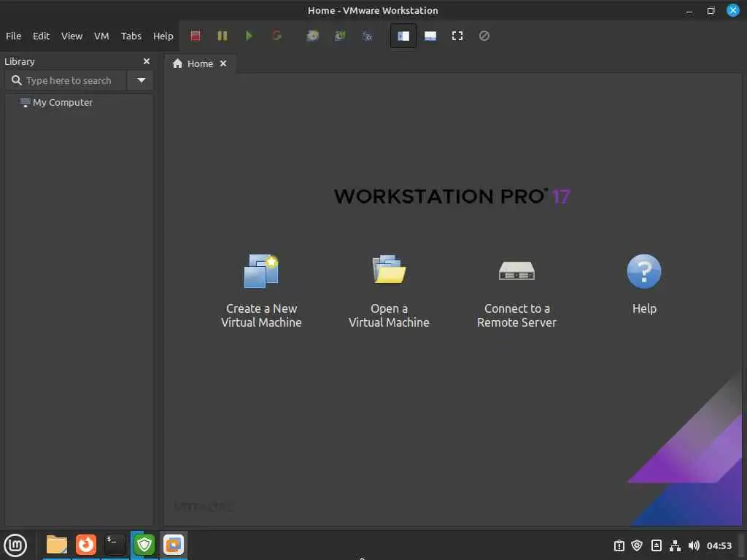747x560 pixels.
Task: Click the Connect to a Remote Server label
Action: point(517,315)
